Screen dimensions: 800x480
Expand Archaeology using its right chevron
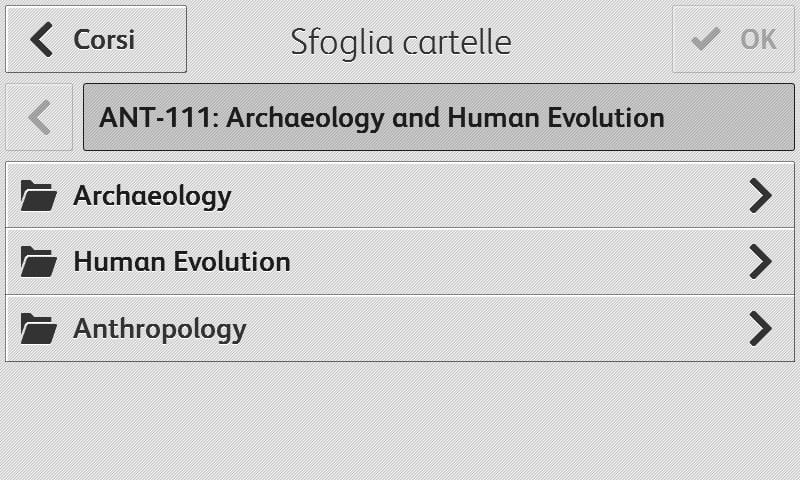[x=761, y=195]
